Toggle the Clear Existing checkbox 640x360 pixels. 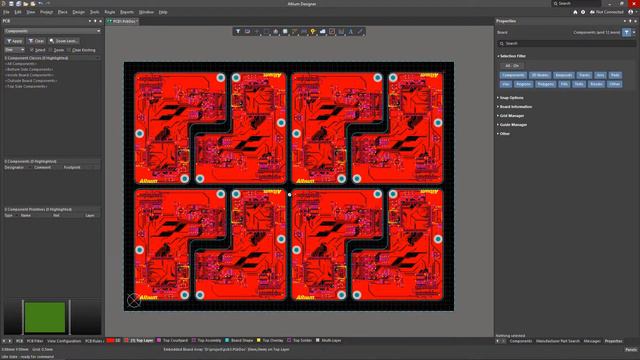tap(69, 50)
